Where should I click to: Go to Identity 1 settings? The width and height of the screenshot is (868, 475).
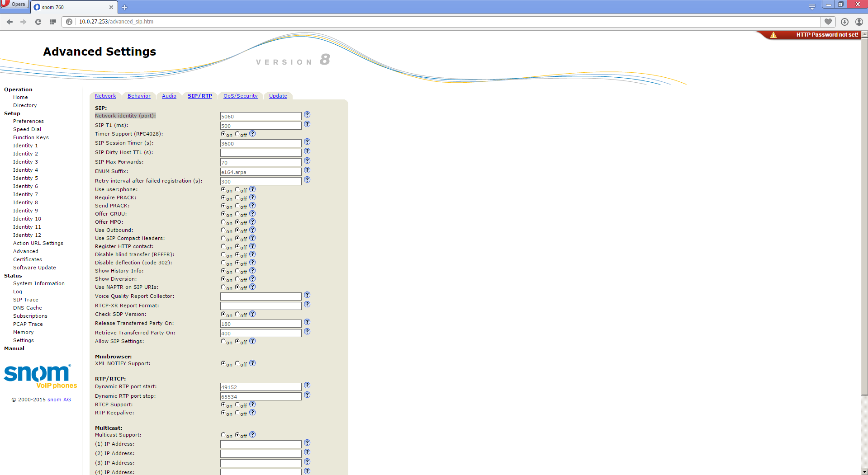[x=25, y=146]
